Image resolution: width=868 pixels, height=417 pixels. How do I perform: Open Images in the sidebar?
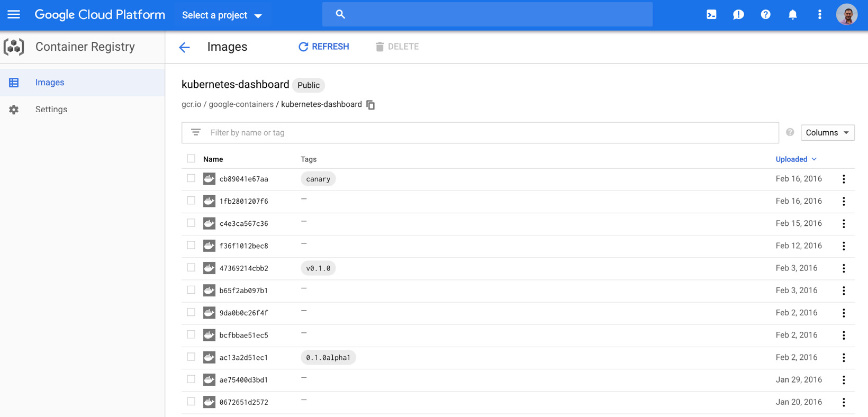tap(83, 83)
